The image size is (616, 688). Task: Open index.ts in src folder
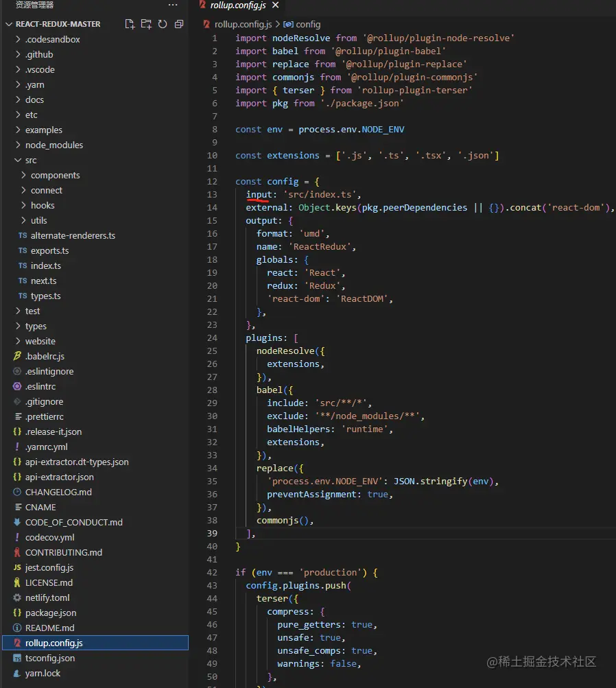pos(46,265)
